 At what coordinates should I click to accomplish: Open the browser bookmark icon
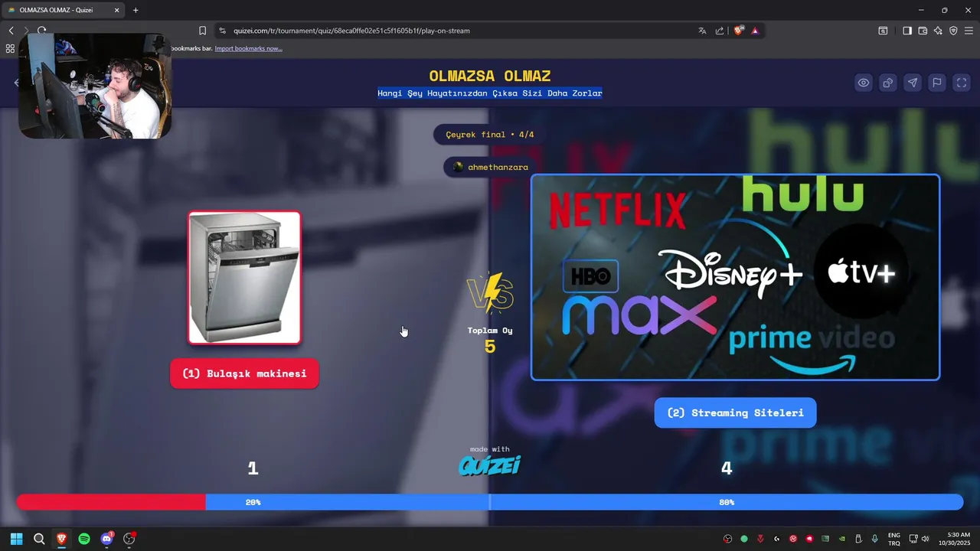tap(202, 31)
